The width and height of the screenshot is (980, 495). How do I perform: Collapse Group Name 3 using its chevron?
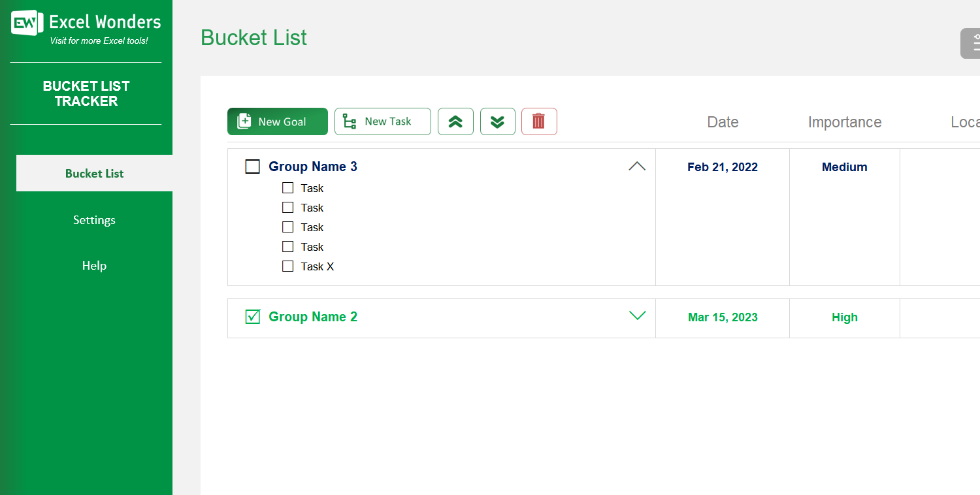[637, 166]
